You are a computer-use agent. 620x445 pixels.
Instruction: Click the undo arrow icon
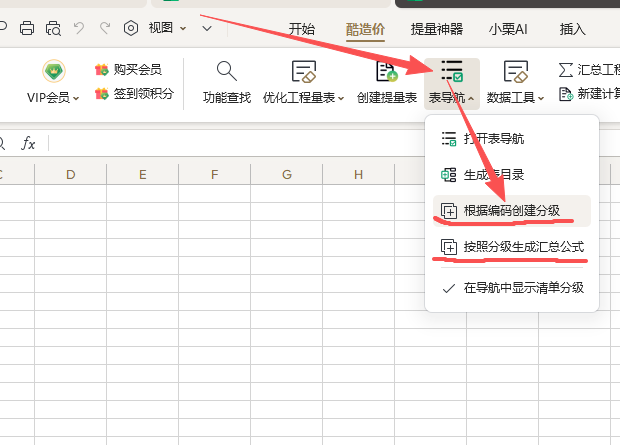[80, 29]
